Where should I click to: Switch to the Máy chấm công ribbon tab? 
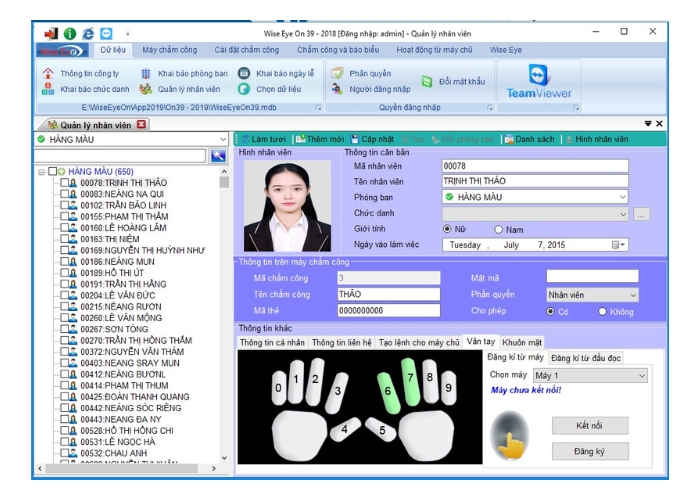coord(168,48)
